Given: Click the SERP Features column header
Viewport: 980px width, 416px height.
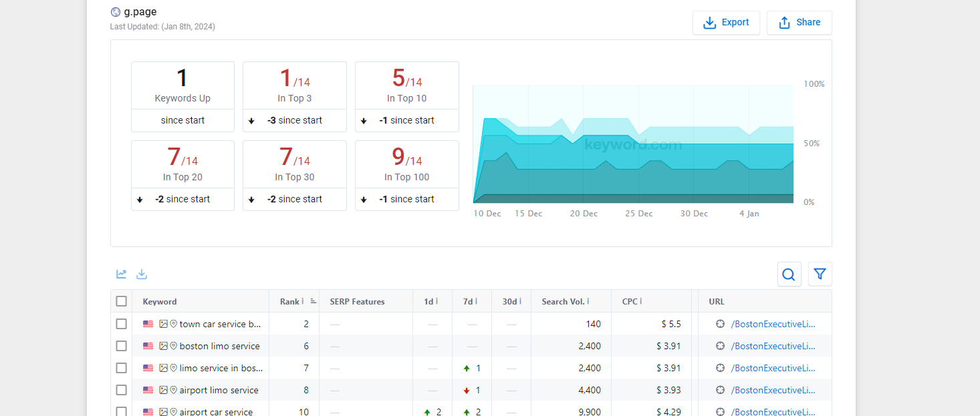Looking at the screenshot, I should [357, 301].
